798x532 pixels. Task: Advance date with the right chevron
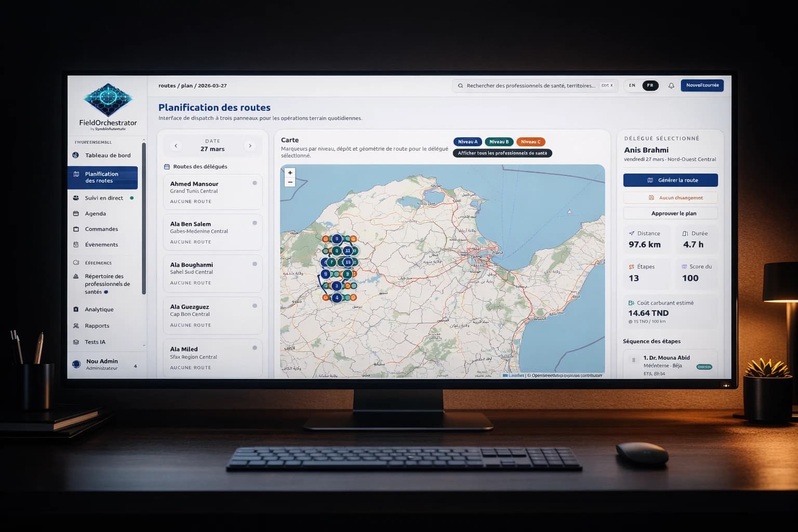(x=250, y=145)
